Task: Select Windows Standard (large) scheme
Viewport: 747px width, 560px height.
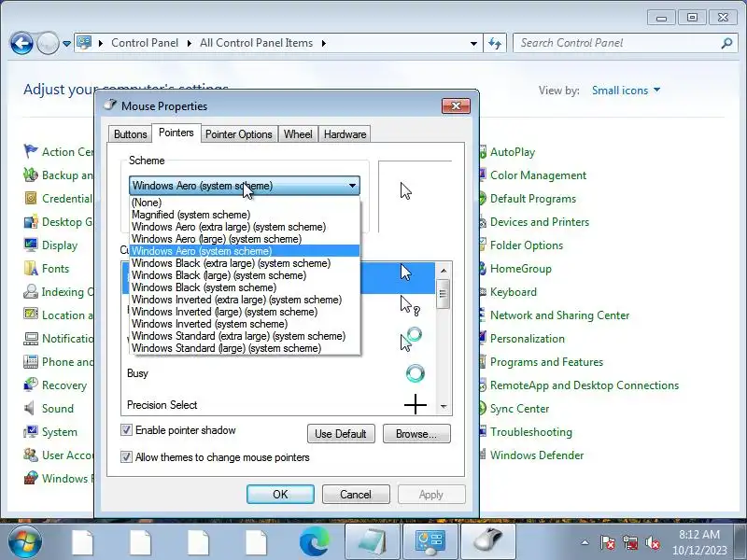Action: 245,348
